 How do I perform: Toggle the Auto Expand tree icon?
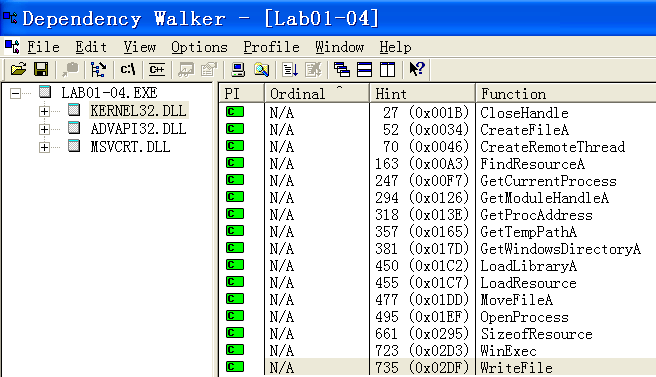pos(98,69)
